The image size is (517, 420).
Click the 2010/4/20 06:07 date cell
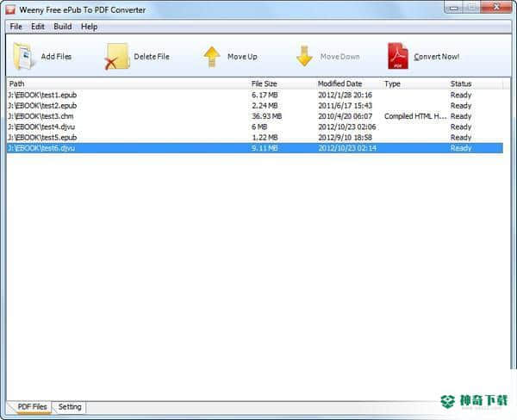[x=345, y=116]
